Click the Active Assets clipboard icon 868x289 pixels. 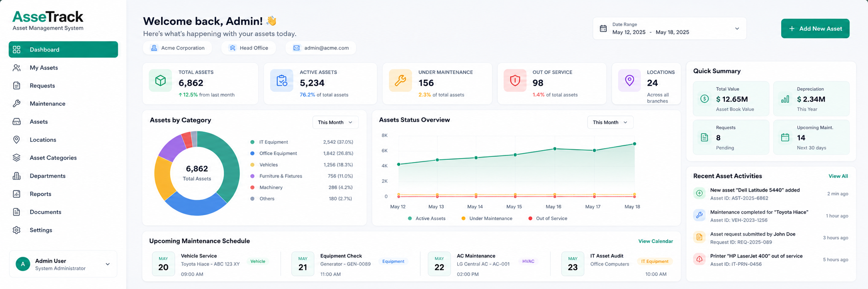[282, 81]
